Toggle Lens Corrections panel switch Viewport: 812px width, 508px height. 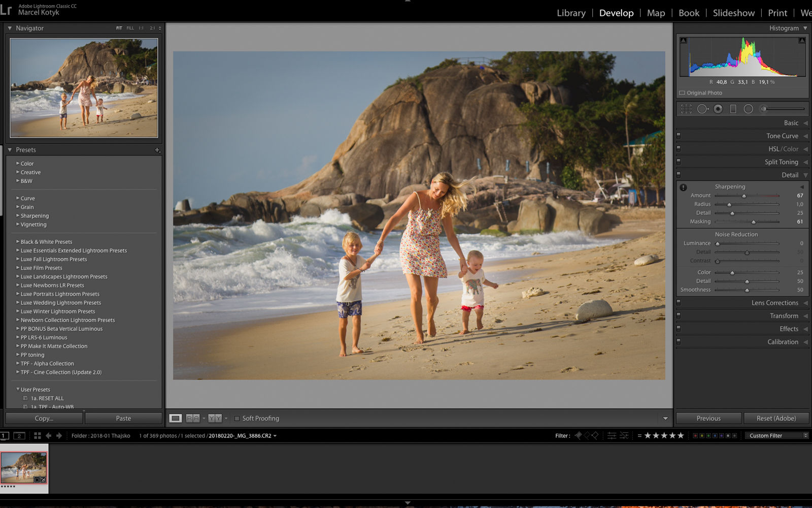pos(679,302)
